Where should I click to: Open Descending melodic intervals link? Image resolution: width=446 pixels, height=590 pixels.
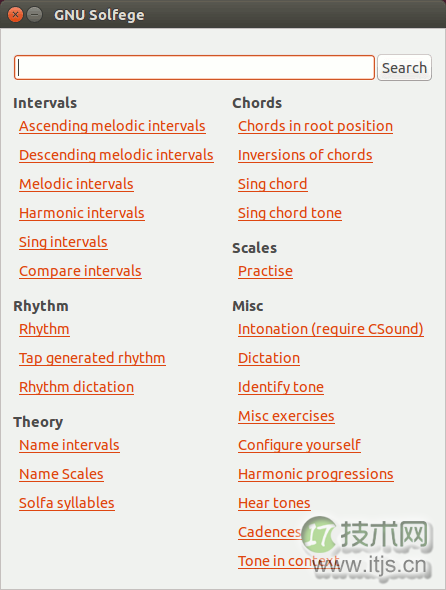116,155
